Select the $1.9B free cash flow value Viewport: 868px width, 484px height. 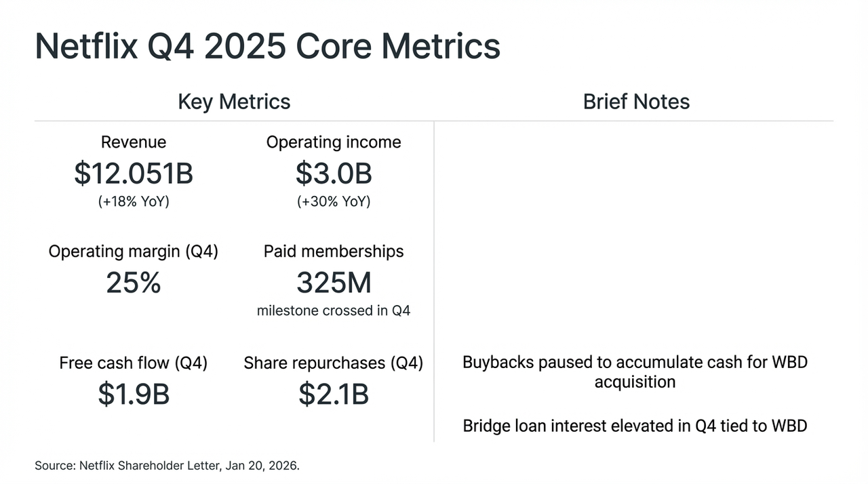[134, 395]
